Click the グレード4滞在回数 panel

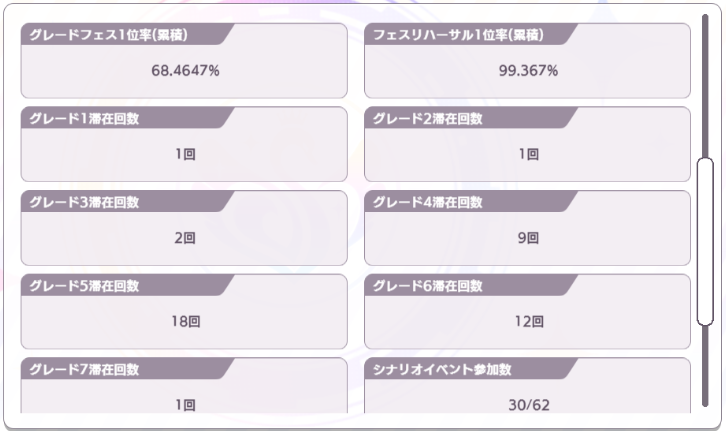click(x=527, y=228)
